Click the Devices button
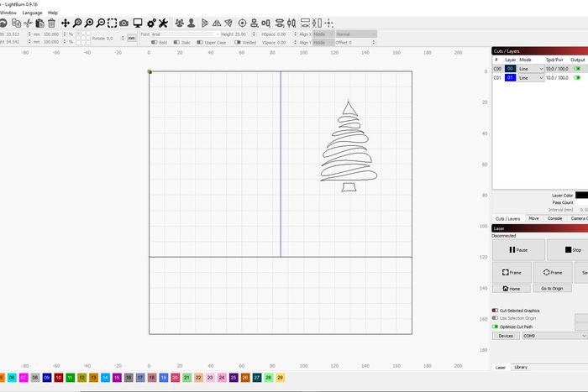The width and height of the screenshot is (588, 392). tap(506, 336)
